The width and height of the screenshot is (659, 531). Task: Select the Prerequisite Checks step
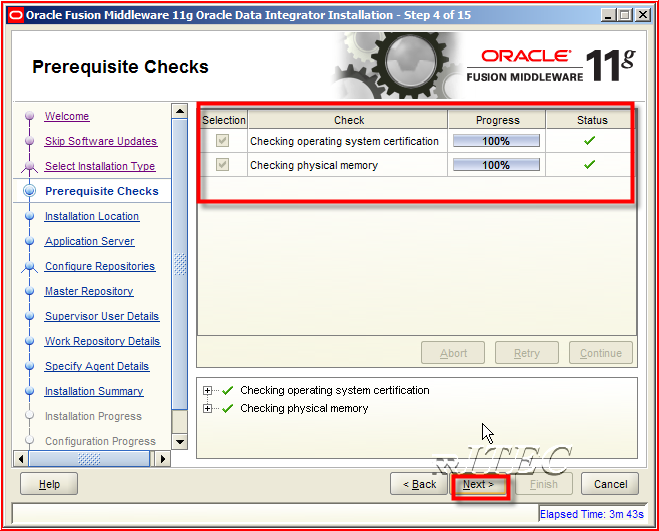pos(102,191)
